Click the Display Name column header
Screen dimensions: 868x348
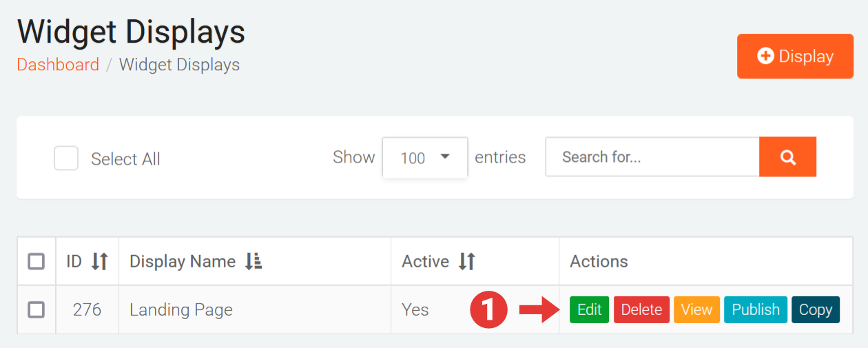(x=183, y=262)
